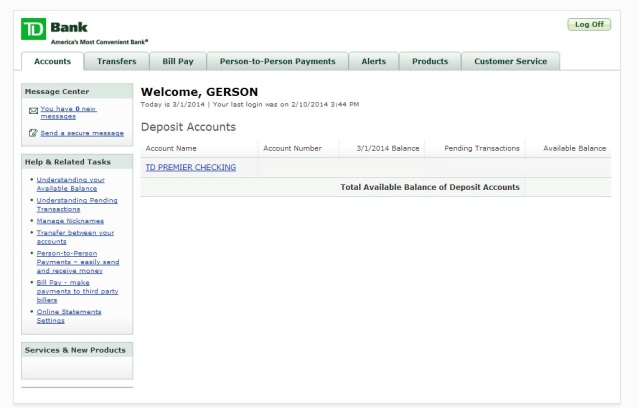Click the last login date text
The width and height of the screenshot is (638, 408).
(286, 105)
